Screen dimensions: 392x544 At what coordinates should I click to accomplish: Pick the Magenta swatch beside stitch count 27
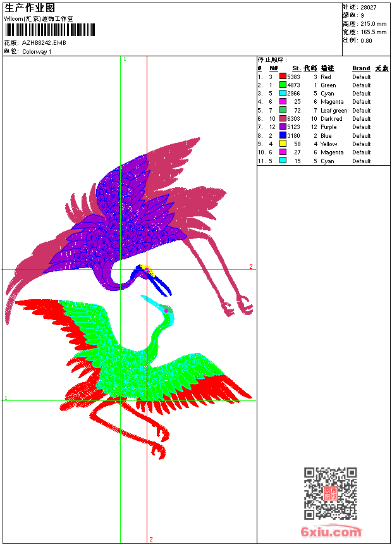[x=283, y=152]
